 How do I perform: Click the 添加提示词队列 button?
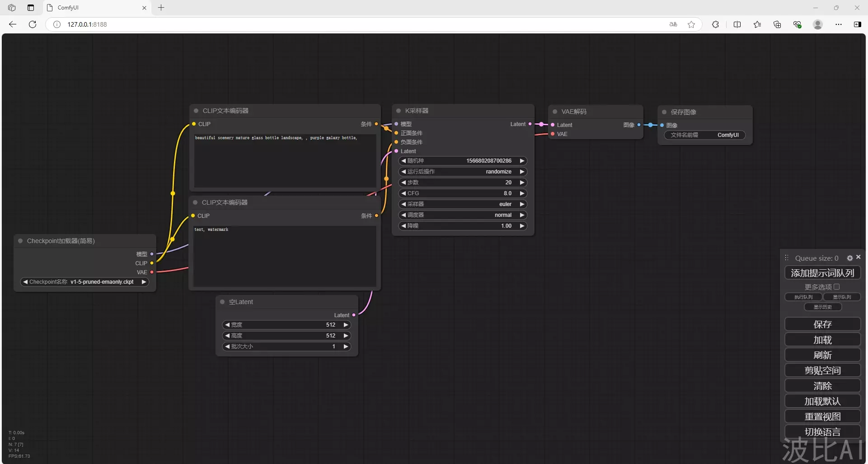point(822,273)
